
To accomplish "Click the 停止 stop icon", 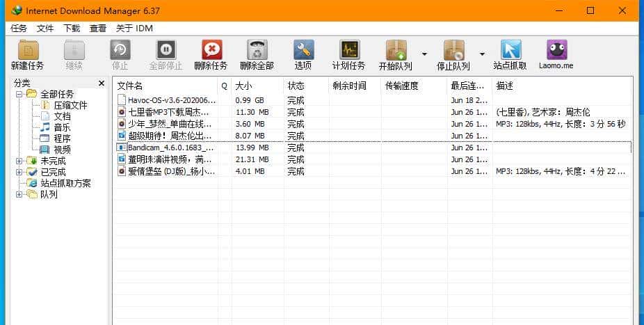I will click(x=120, y=50).
